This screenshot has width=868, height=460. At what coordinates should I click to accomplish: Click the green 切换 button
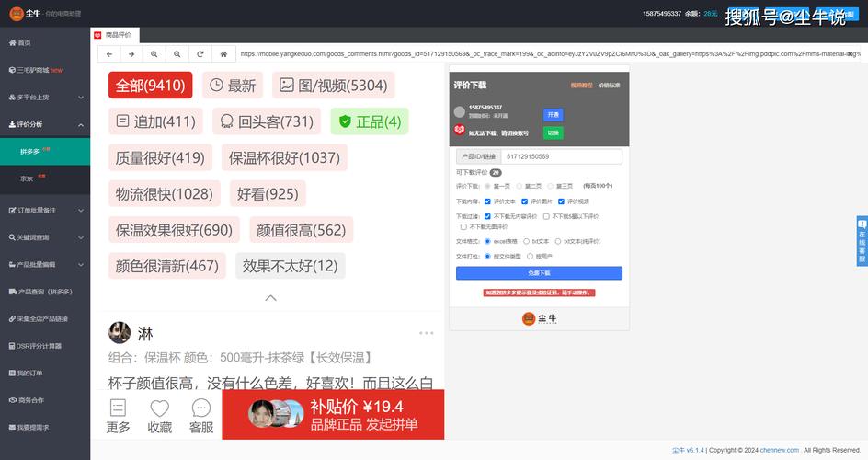pyautogui.click(x=553, y=132)
